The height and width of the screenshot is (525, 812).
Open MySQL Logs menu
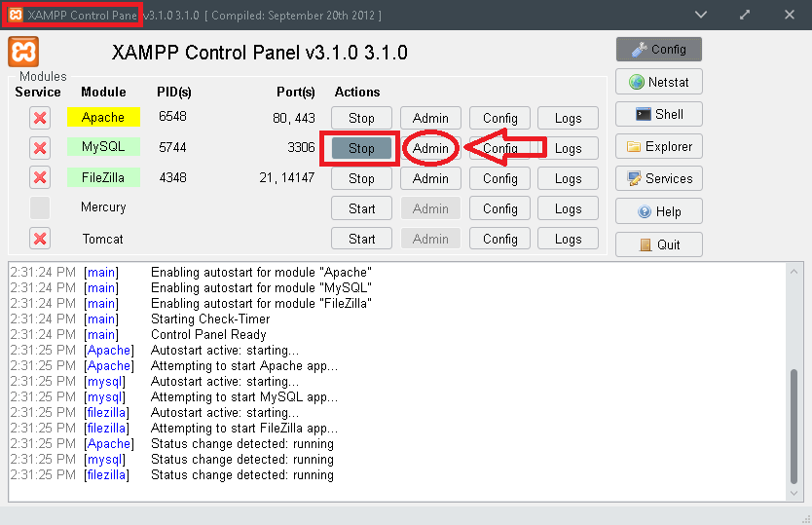click(x=568, y=148)
